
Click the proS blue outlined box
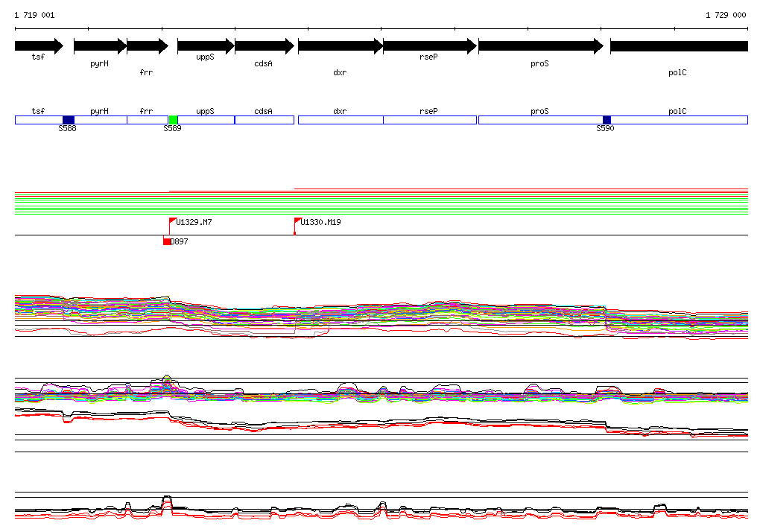coord(541,120)
